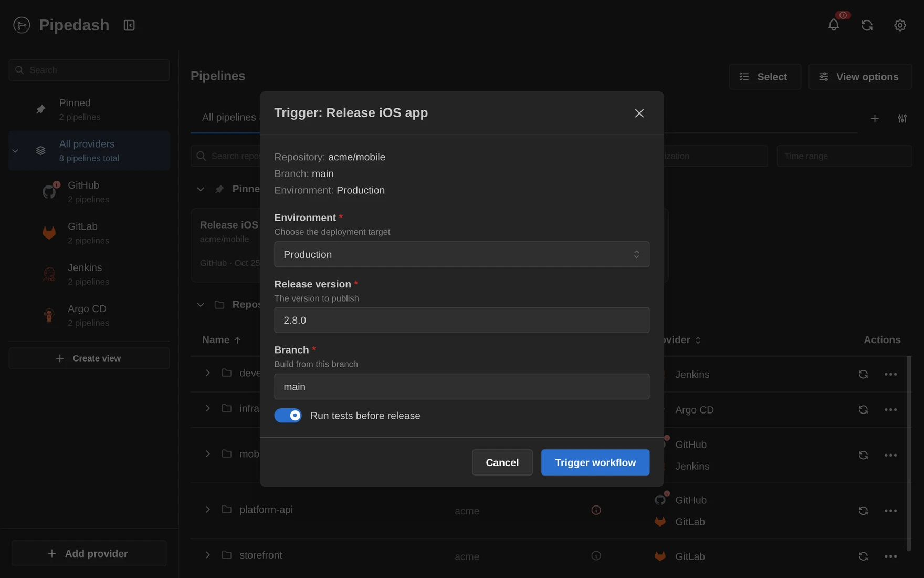Collapse the Pinned section chevron
The image size is (924, 578).
click(201, 189)
